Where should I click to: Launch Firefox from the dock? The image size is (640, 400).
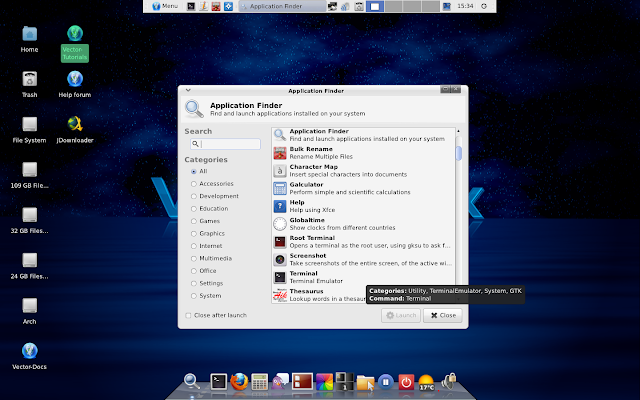pyautogui.click(x=239, y=382)
